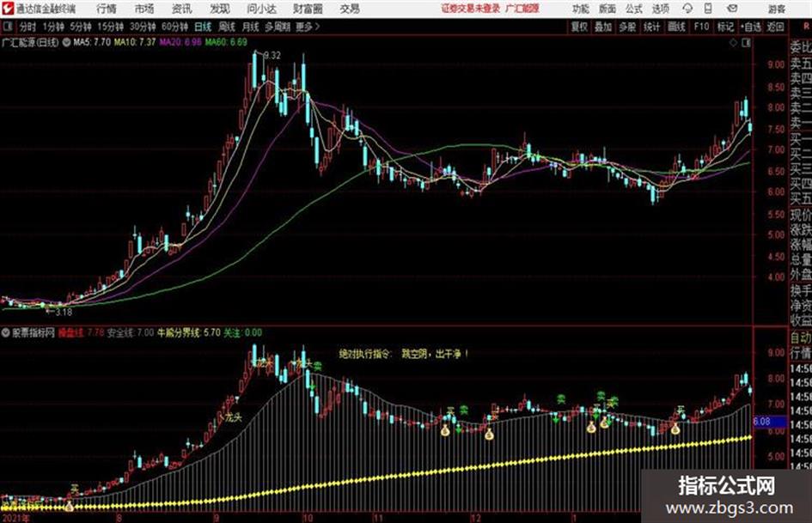Screen dimensions: 812x523
Task: Switch to 5分钟 chart period
Action: coord(80,27)
